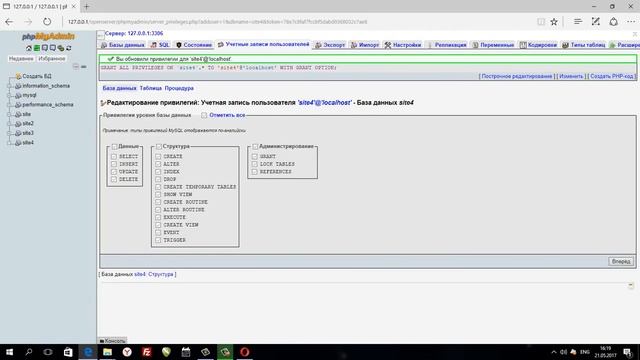Click the Вперед submit button
The image size is (640, 360).
click(x=621, y=261)
